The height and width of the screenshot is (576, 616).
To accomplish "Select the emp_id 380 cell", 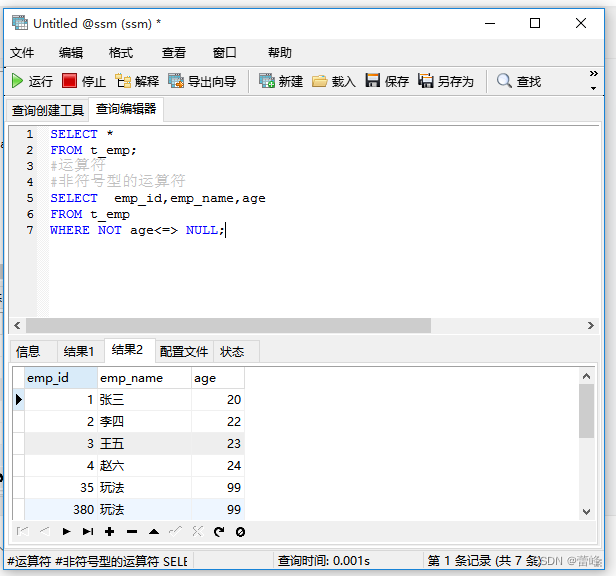I will (x=61, y=510).
